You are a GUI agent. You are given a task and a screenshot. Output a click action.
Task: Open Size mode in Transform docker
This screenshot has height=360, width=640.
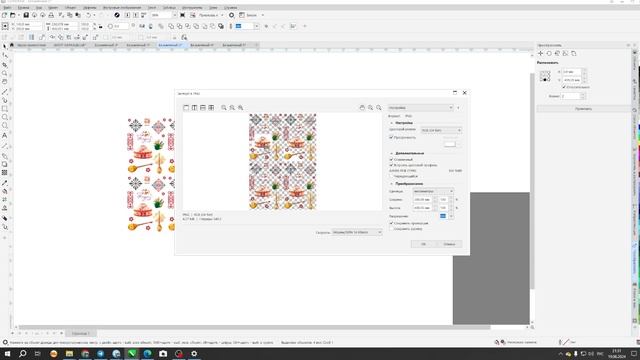565,53
